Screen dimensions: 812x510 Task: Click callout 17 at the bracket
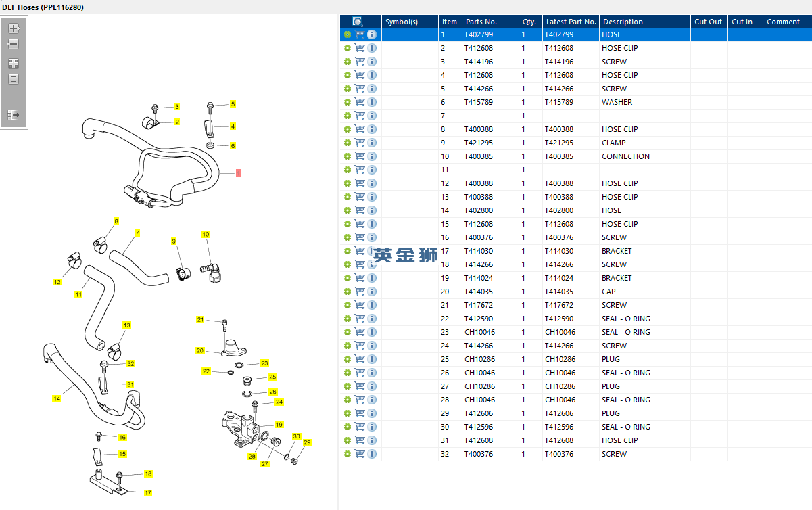(148, 493)
